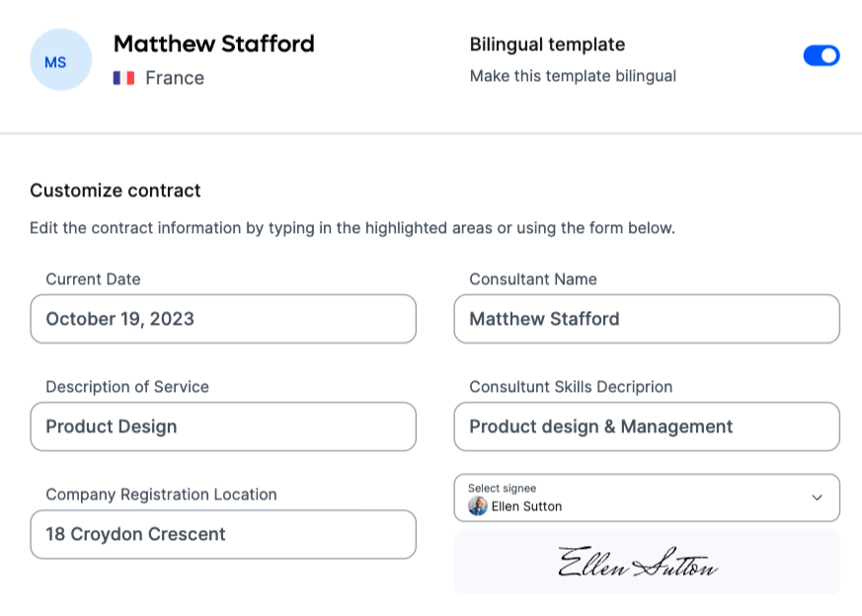Click the Matthew Stafford name heading

coord(213,43)
